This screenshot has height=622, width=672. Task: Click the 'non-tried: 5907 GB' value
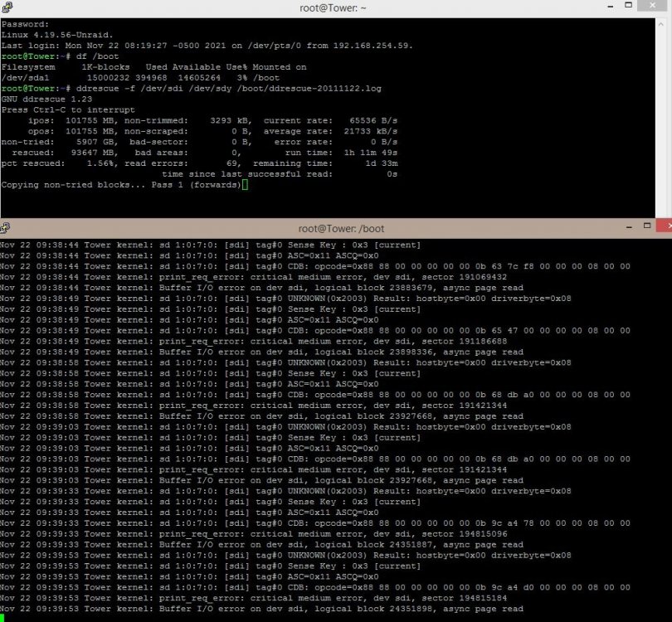tap(60, 142)
